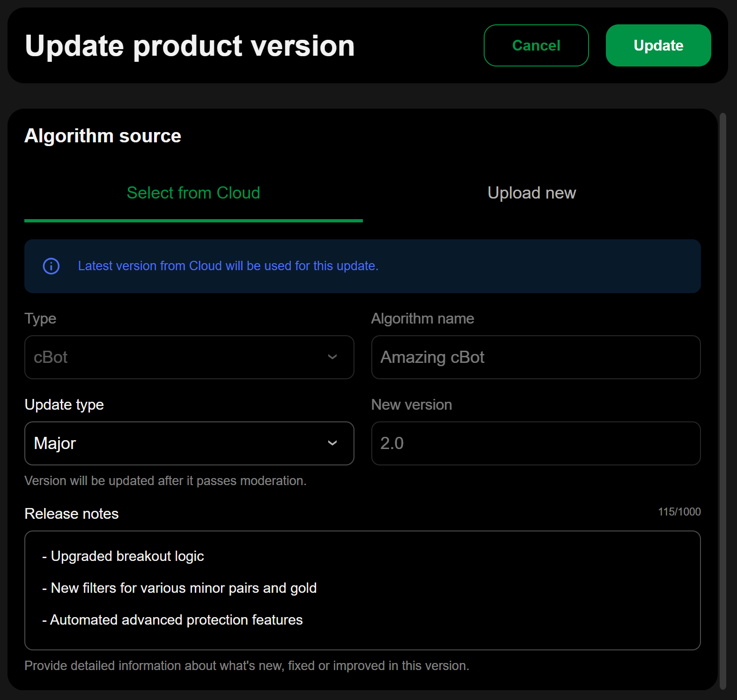737x700 pixels.
Task: Open the Upload new tab
Action: [x=531, y=193]
